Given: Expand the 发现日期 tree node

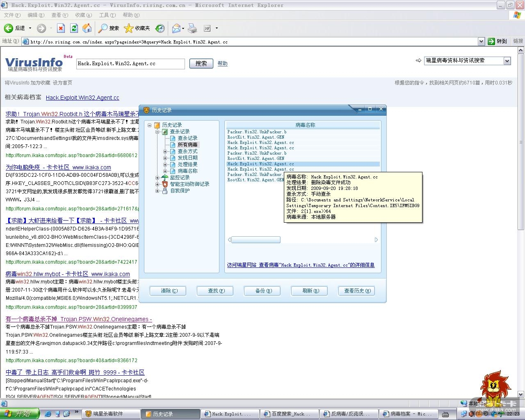Looking at the screenshot, I should click(165, 158).
